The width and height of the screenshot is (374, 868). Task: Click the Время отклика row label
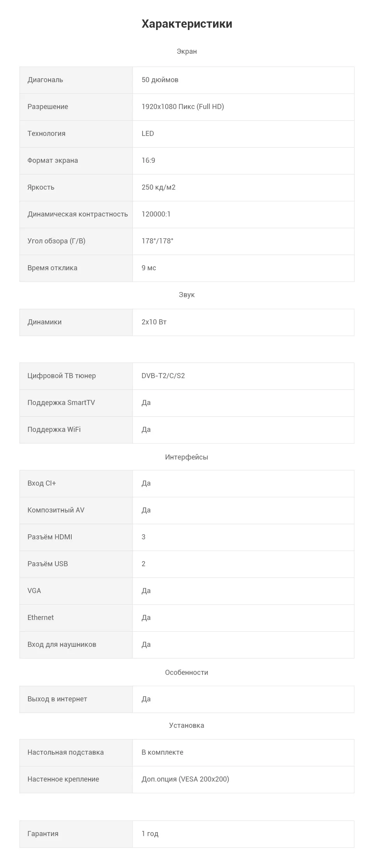[52, 268]
